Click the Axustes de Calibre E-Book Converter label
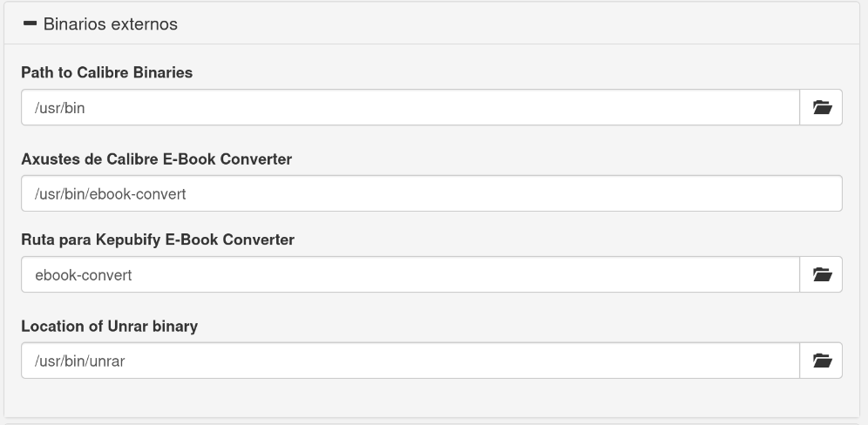The width and height of the screenshot is (868, 425). click(x=156, y=159)
